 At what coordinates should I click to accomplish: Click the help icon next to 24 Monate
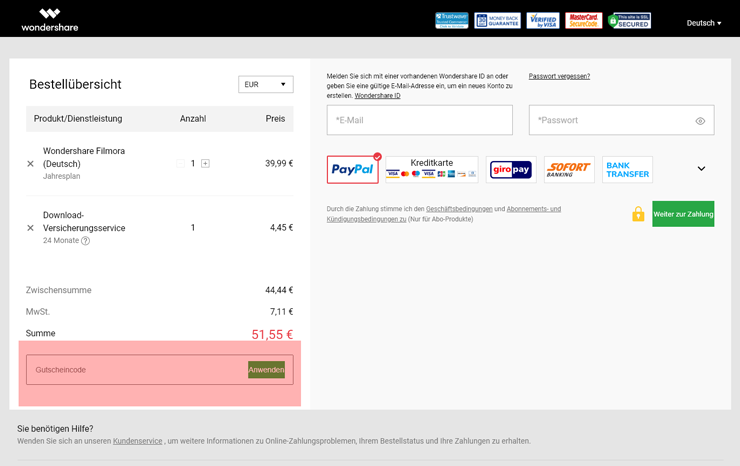(x=85, y=241)
